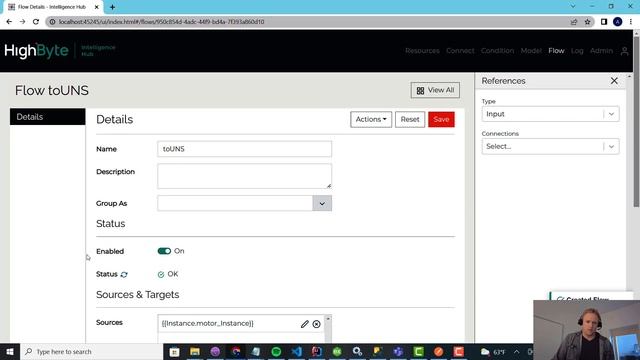This screenshot has height=360, width=640.
Task: Open File Explorer from the taskbar
Action: pos(195,351)
